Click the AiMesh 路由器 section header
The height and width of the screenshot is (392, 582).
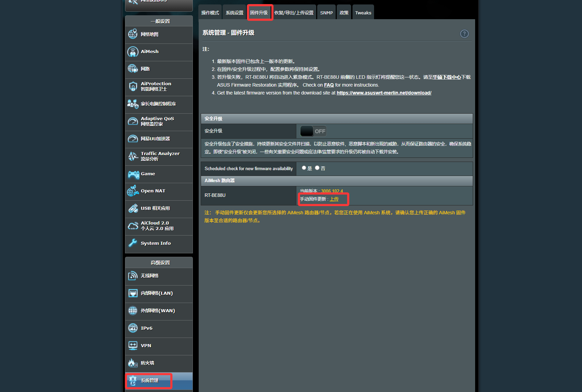(x=337, y=181)
